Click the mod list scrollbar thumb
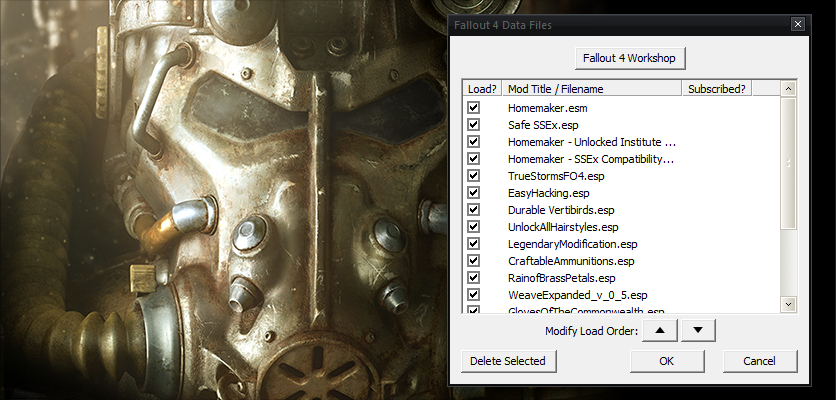 coord(789,163)
